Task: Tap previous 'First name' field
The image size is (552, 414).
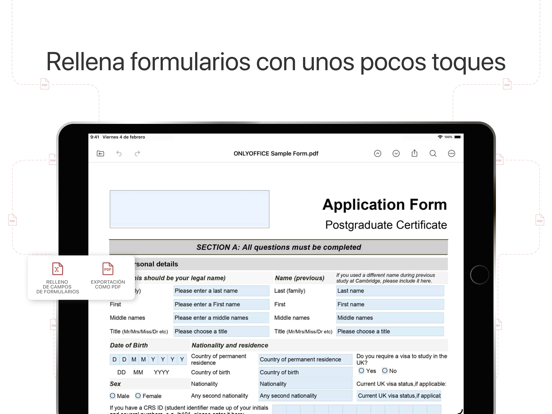Action: pos(390,304)
